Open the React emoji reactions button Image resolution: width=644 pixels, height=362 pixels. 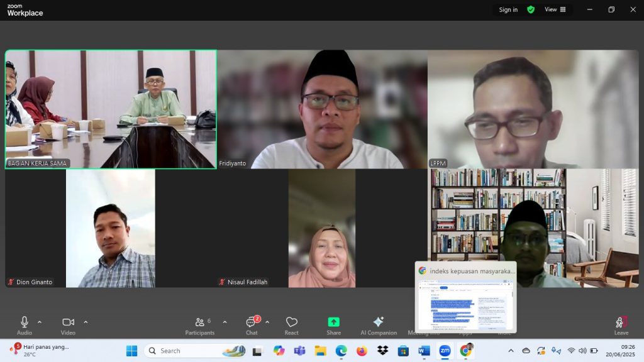[x=291, y=325]
